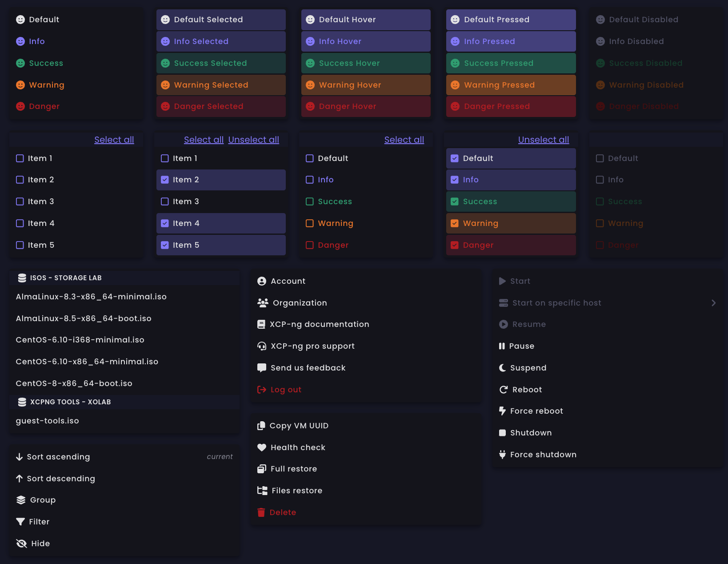Uncheck the checked Warning checkbox
Image resolution: width=728 pixels, height=564 pixels.
[455, 223]
